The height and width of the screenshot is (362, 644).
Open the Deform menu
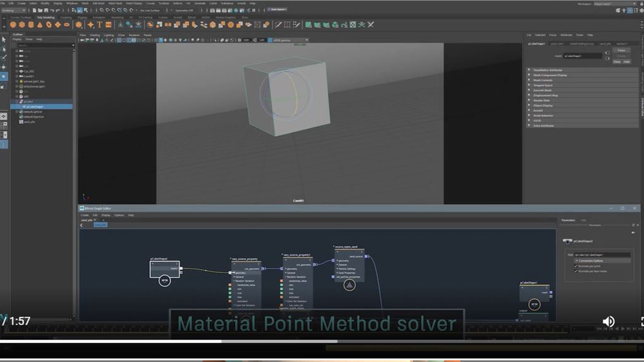point(177,3)
